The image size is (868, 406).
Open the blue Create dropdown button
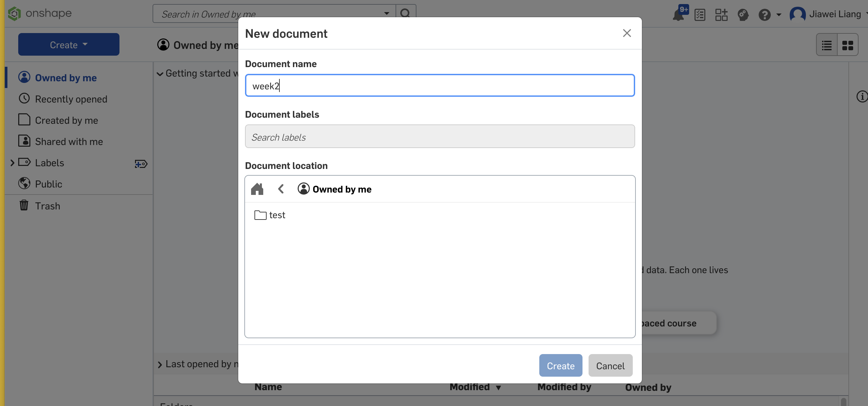click(x=69, y=45)
